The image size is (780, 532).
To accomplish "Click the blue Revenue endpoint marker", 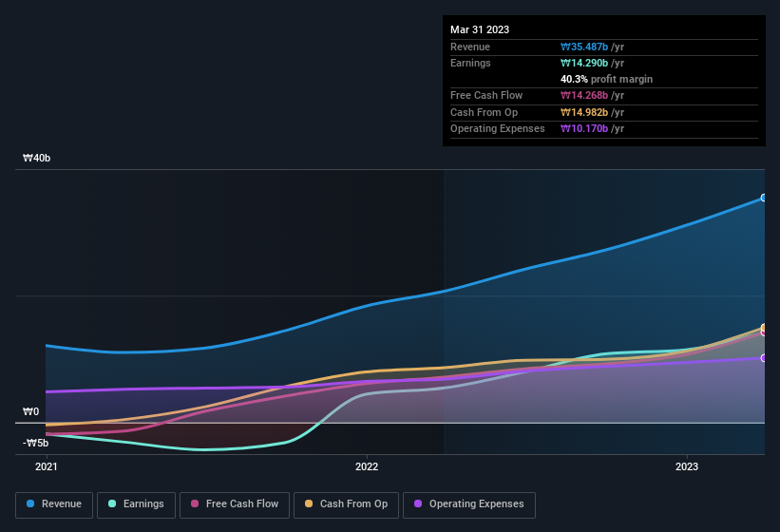I will click(764, 198).
